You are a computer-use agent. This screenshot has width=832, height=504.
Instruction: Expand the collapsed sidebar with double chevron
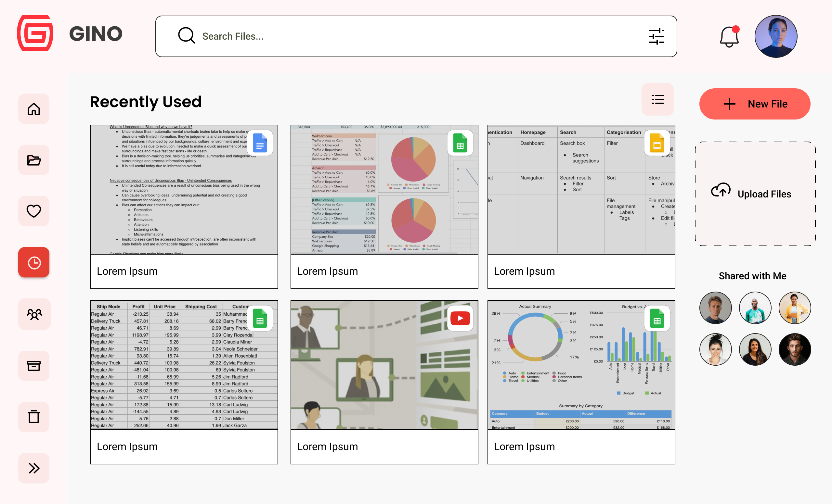pyautogui.click(x=34, y=468)
